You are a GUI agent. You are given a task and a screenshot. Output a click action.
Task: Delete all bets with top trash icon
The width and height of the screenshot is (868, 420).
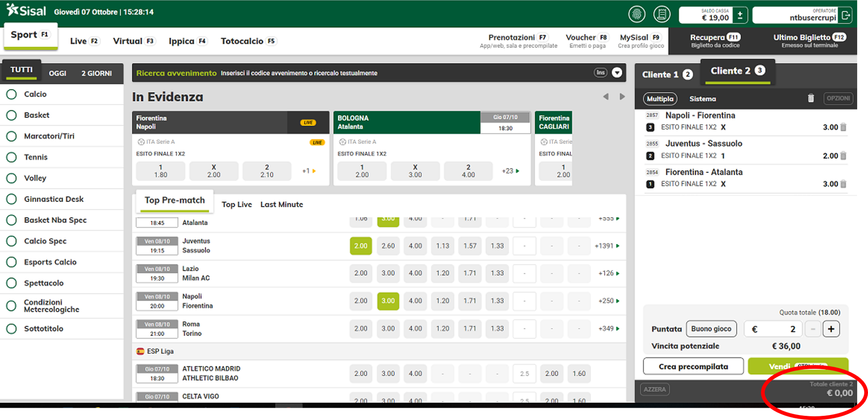[811, 98]
